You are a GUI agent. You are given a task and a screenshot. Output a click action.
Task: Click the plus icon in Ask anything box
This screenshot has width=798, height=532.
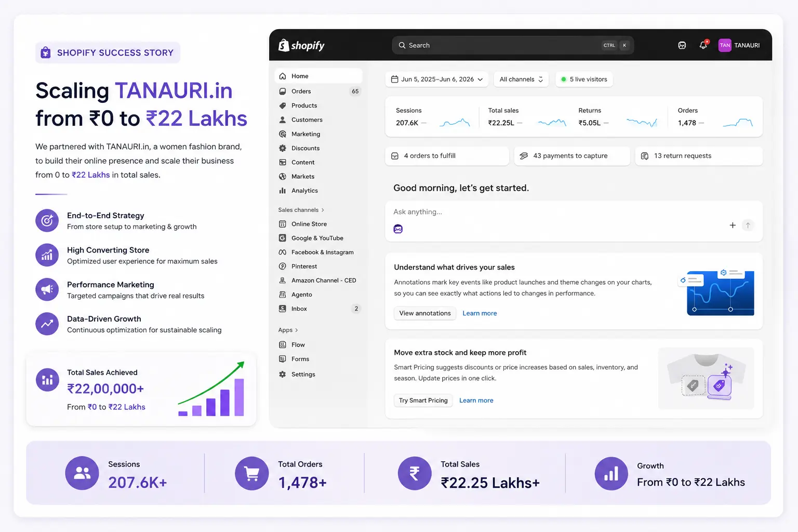tap(733, 225)
